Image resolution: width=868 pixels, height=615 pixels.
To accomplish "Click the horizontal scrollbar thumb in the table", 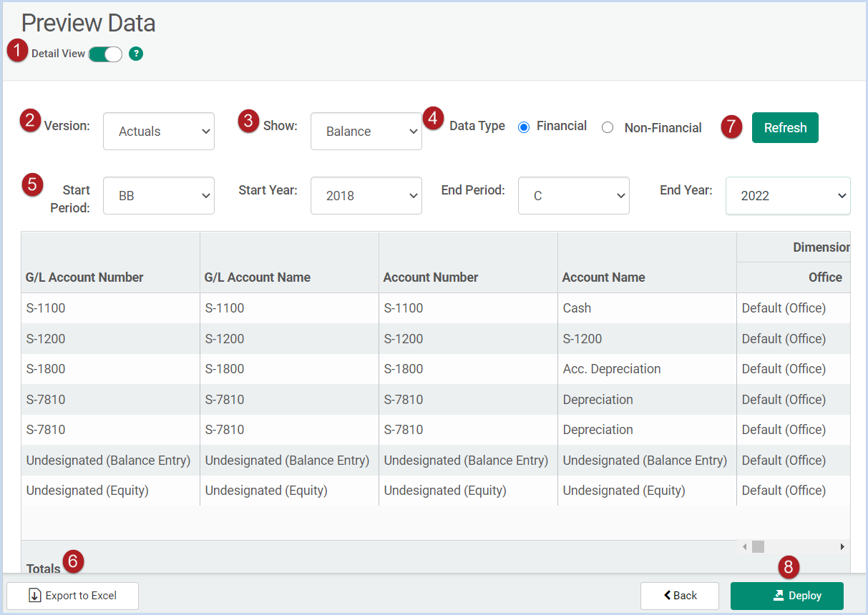I will pos(759,547).
